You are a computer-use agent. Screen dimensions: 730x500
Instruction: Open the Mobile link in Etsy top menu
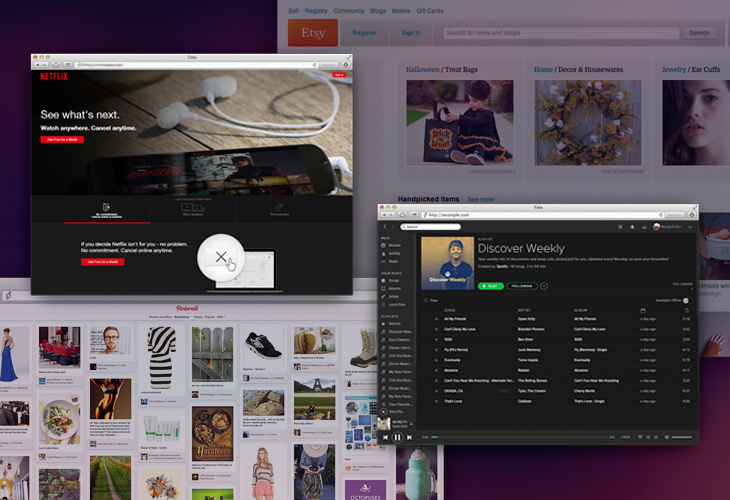[x=401, y=11]
